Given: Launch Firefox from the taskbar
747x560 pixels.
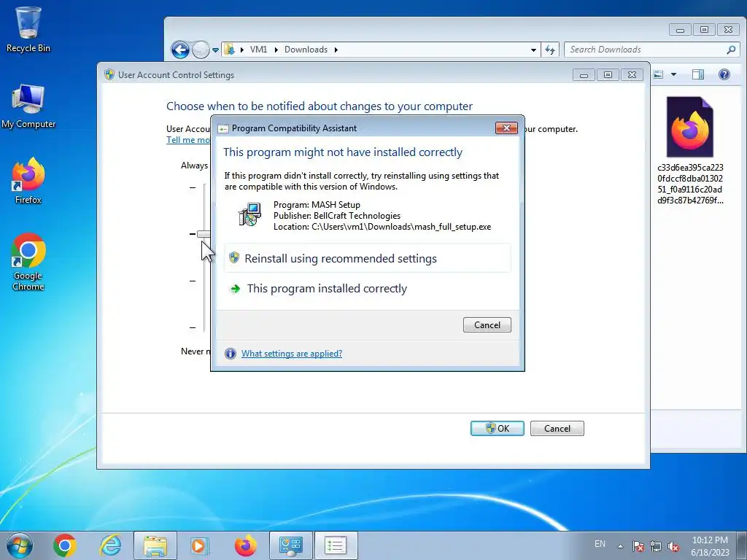Looking at the screenshot, I should (245, 545).
